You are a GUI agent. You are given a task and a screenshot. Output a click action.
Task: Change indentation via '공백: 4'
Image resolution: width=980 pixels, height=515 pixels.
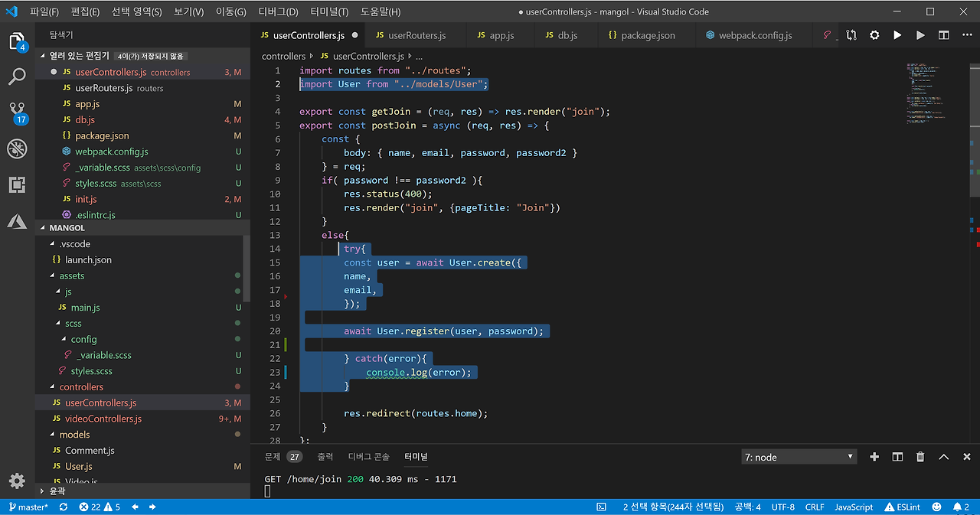click(747, 507)
